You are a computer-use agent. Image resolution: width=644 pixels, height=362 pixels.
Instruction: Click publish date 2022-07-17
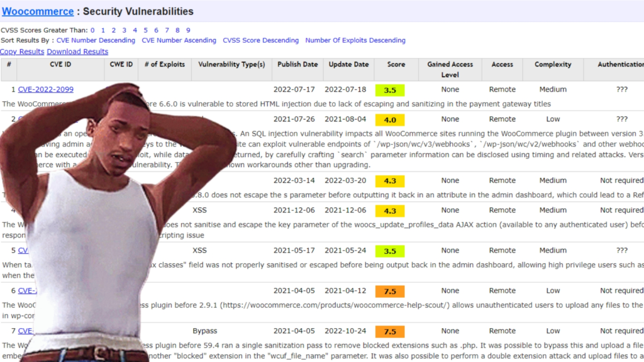(294, 89)
